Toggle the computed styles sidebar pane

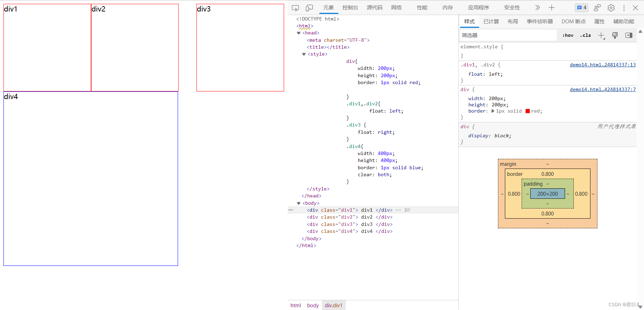coord(629,35)
